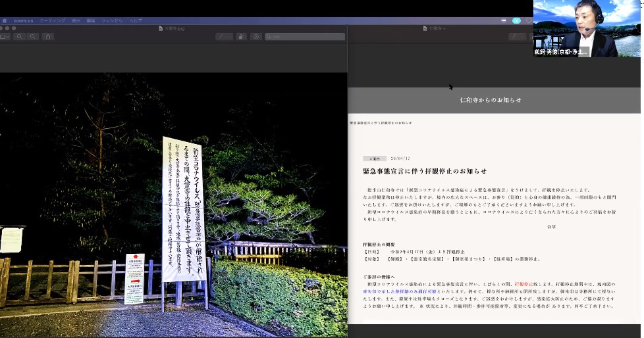Click the speaker name label on video

coord(561,52)
